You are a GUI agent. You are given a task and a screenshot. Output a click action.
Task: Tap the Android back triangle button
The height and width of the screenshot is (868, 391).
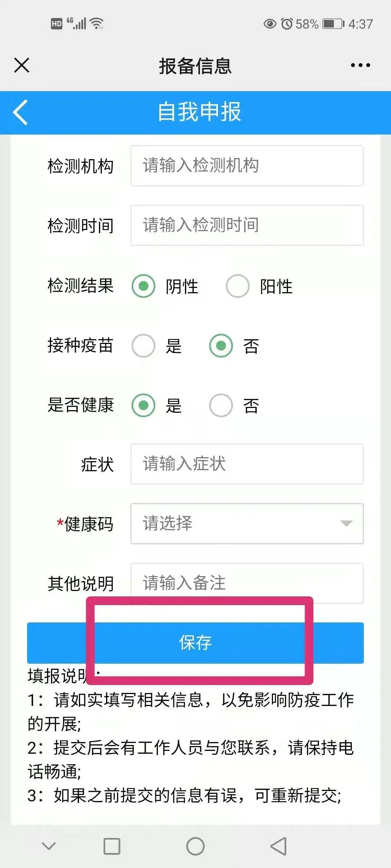(278, 846)
